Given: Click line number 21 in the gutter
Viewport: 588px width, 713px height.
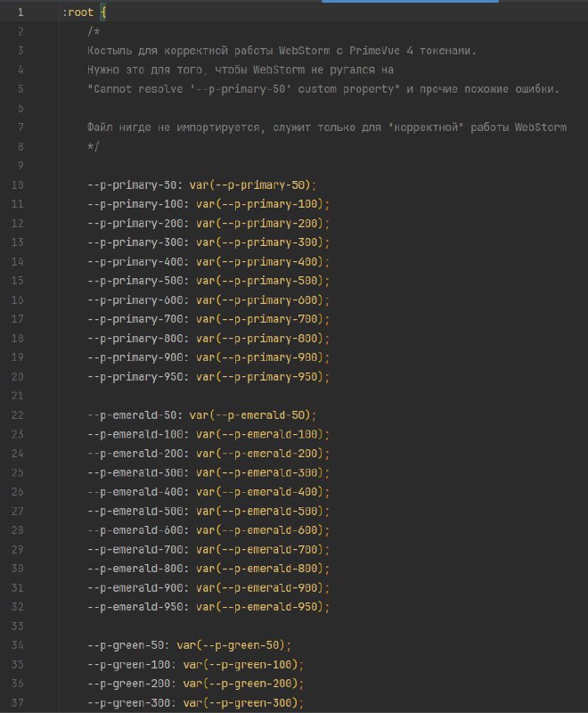Looking at the screenshot, I should [x=17, y=396].
